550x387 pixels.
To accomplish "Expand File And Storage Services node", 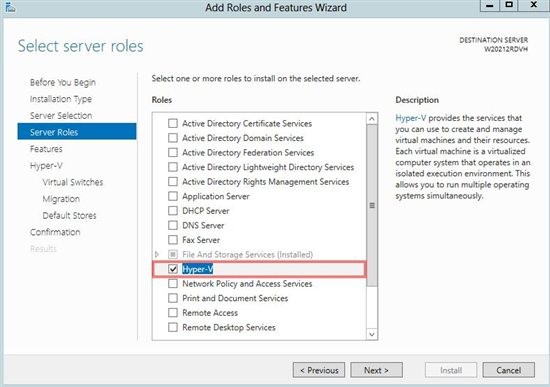I will click(x=157, y=254).
